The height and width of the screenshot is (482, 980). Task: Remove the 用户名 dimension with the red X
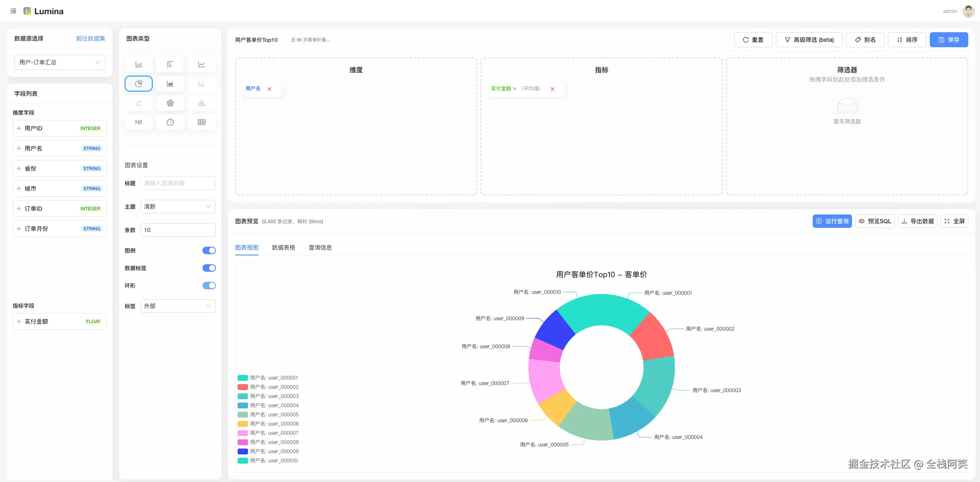tap(269, 89)
